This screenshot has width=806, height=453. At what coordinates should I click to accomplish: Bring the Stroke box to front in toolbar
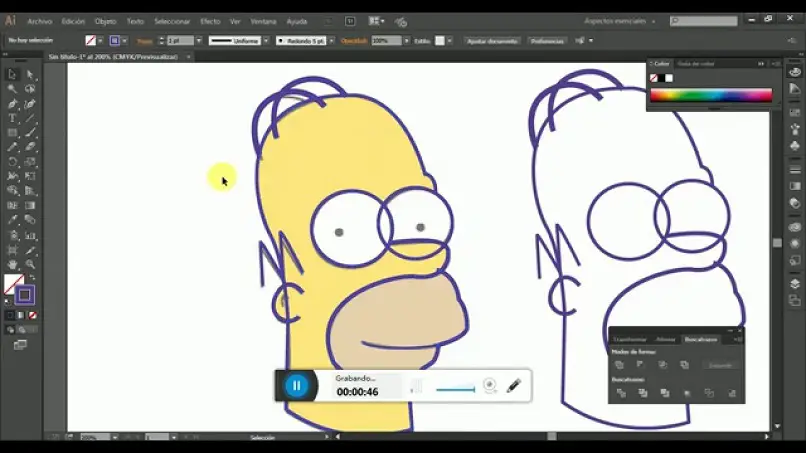25,295
